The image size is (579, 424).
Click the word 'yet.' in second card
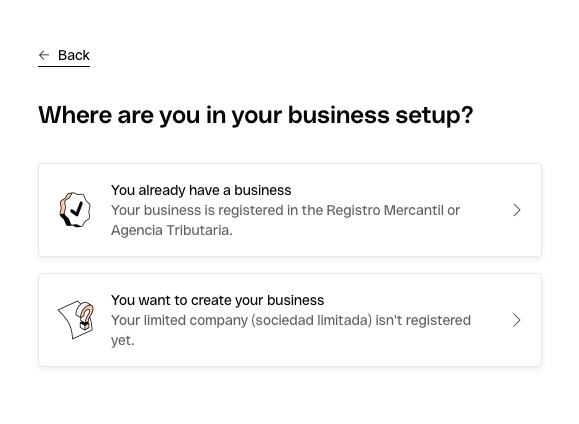click(x=123, y=340)
